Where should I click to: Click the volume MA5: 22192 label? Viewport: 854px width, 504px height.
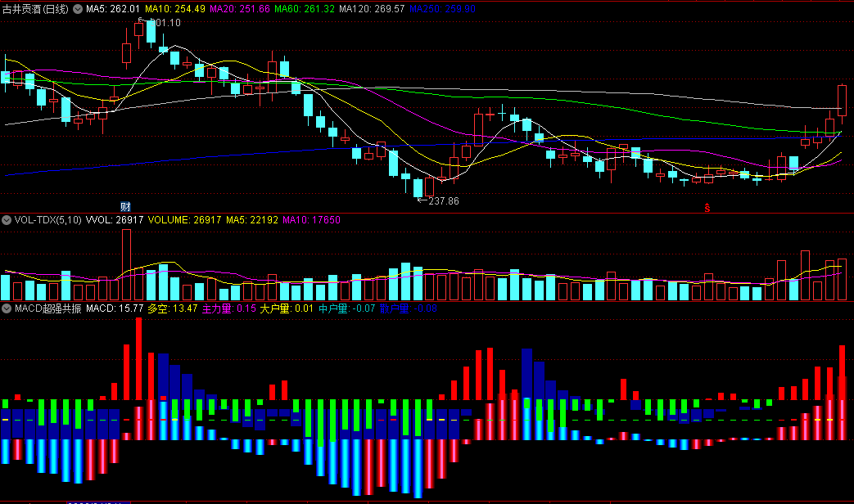pyautogui.click(x=252, y=220)
